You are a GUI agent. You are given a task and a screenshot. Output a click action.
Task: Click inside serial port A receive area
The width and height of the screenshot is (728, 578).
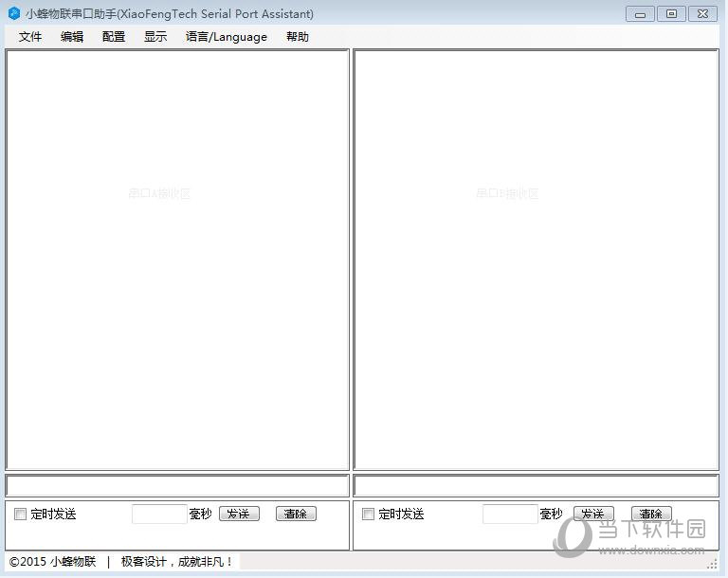[x=177, y=260]
